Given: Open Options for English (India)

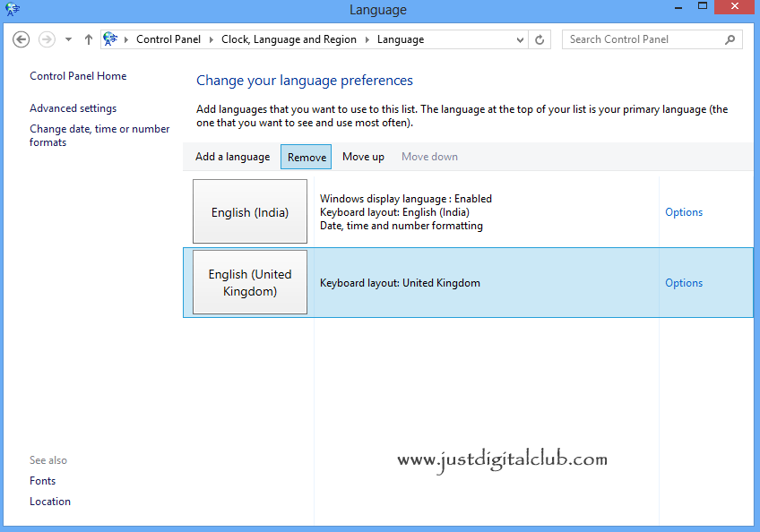Looking at the screenshot, I should (684, 212).
